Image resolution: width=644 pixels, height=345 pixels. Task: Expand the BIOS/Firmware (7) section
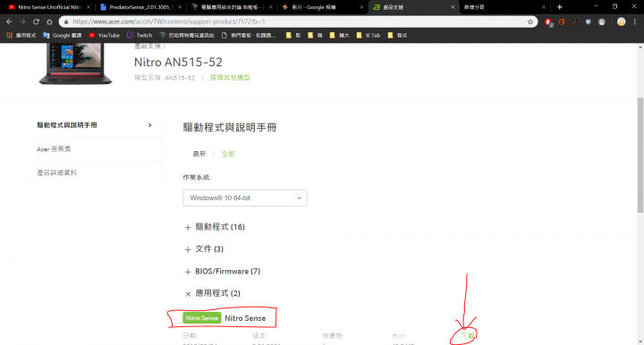coord(222,271)
